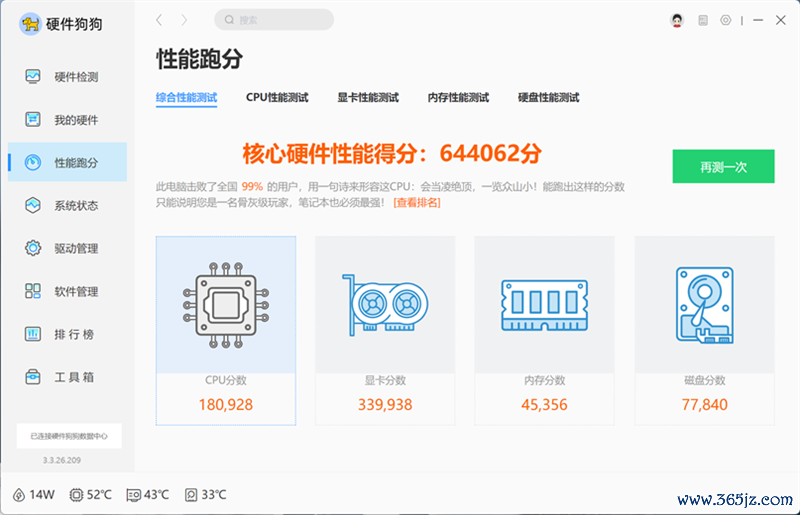Screen dimensions: 800x515
Task: Click the 性能跑分 page title
Action: click(199, 59)
